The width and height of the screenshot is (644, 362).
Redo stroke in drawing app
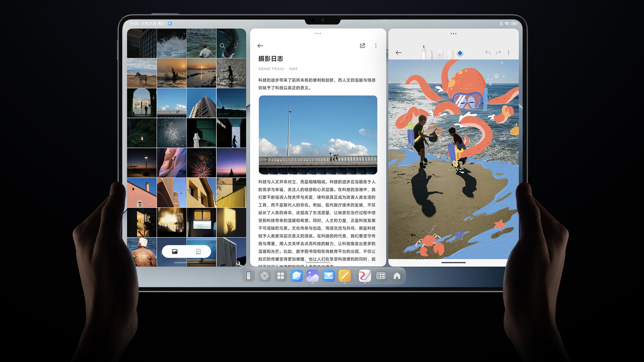tap(498, 53)
